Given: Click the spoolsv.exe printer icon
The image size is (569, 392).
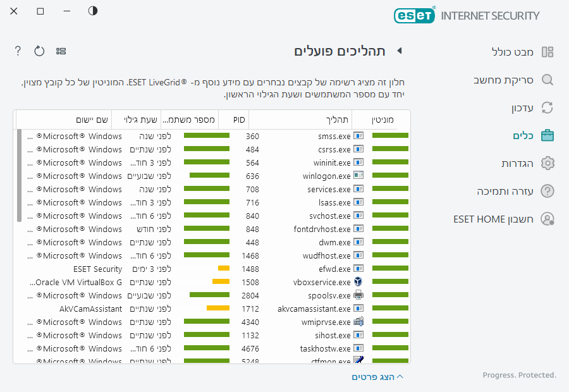Looking at the screenshot, I should [358, 295].
